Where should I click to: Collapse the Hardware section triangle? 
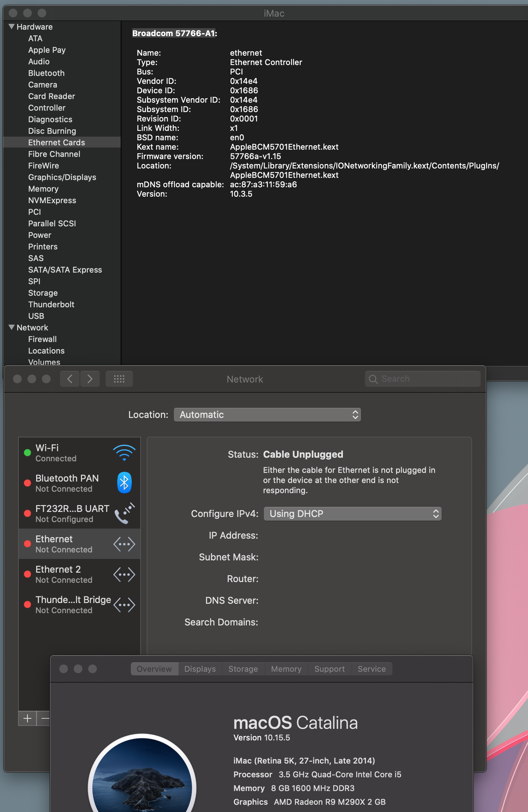click(12, 26)
